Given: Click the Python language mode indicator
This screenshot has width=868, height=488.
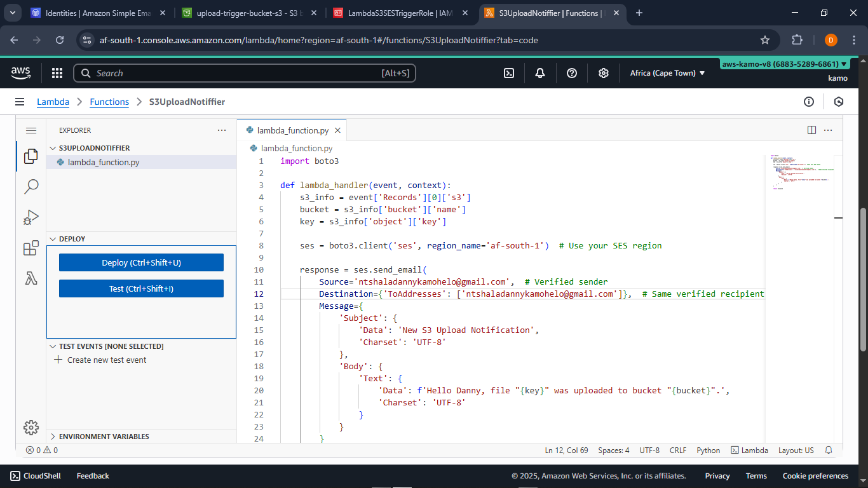Looking at the screenshot, I should coord(708,450).
